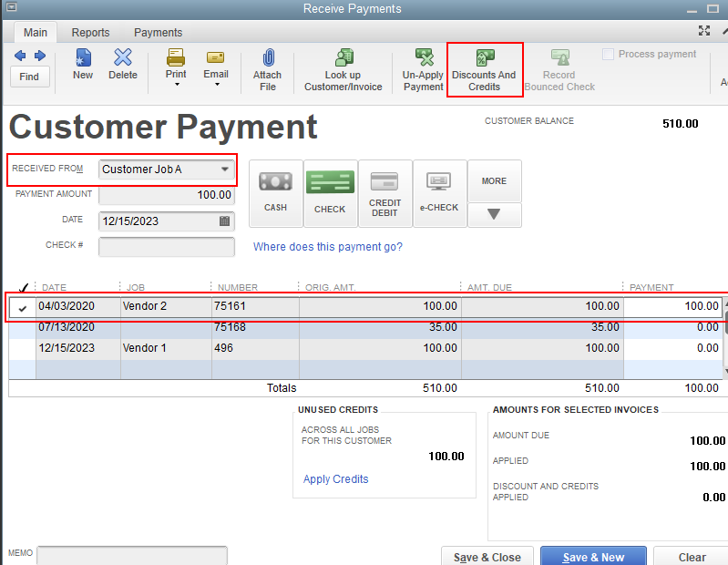Open Look up Customer/Invoice
The height and width of the screenshot is (565, 728).
343,69
